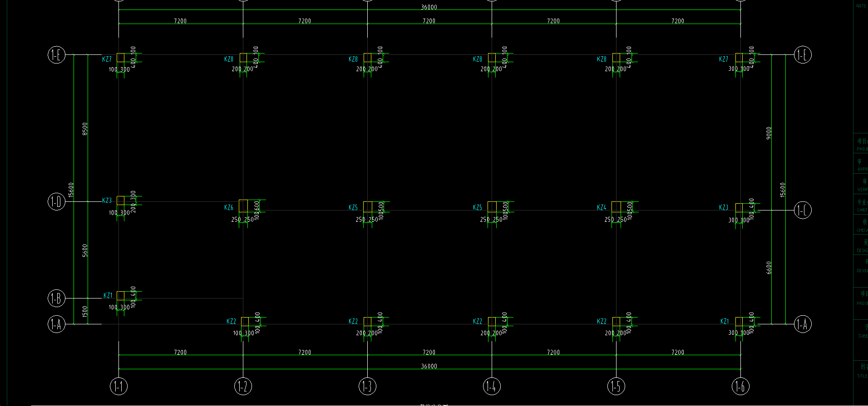Select the 9000 dimension text
The width and height of the screenshot is (868, 406).
[x=769, y=133]
